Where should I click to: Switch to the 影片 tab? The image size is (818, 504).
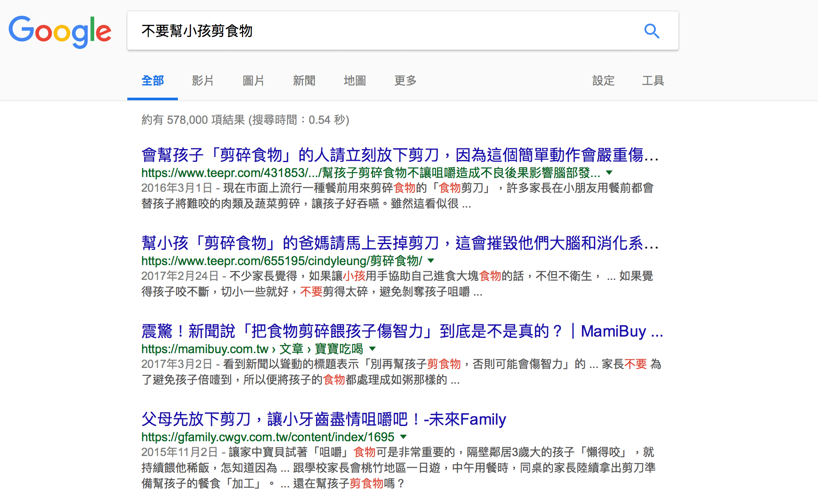coord(203,81)
